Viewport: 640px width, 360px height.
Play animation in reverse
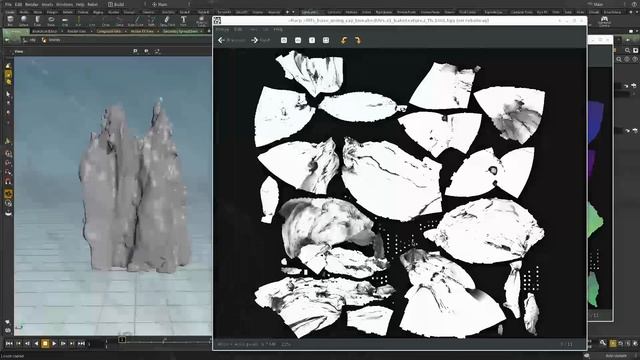[36, 344]
